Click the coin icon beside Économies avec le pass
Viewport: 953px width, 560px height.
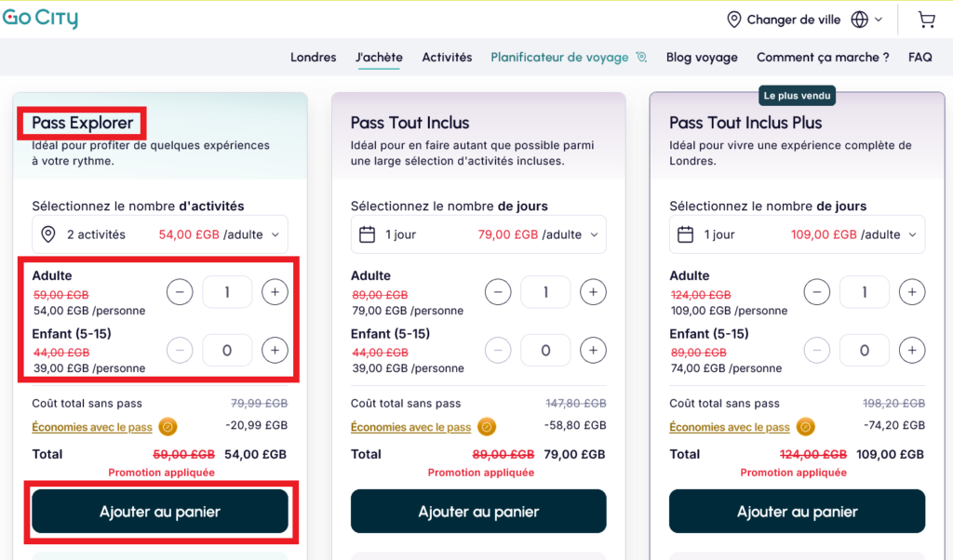pyautogui.click(x=168, y=426)
